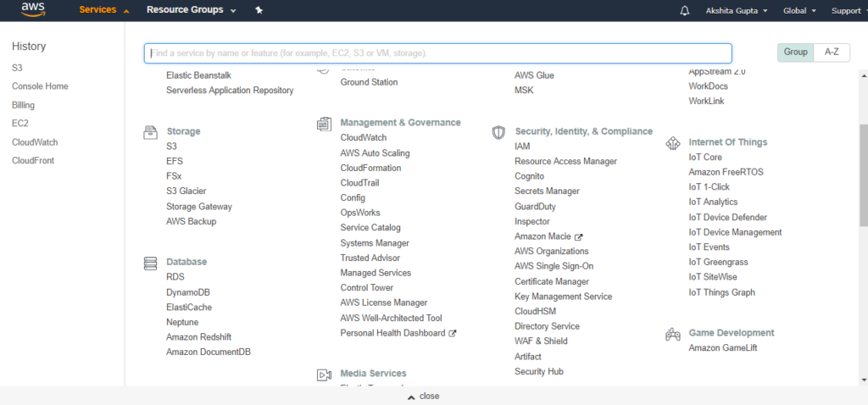
Task: Click the Management & Governance icon
Action: pos(324,124)
